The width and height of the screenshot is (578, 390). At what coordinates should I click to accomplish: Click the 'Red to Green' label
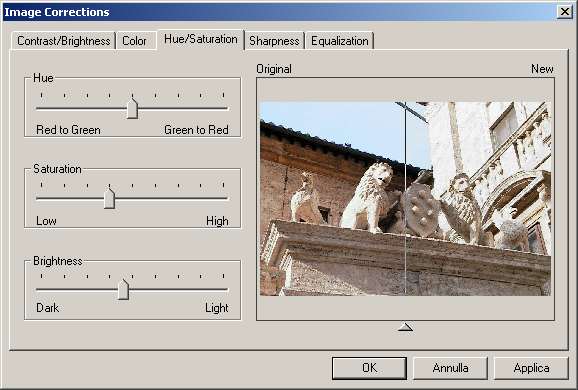pos(68,130)
